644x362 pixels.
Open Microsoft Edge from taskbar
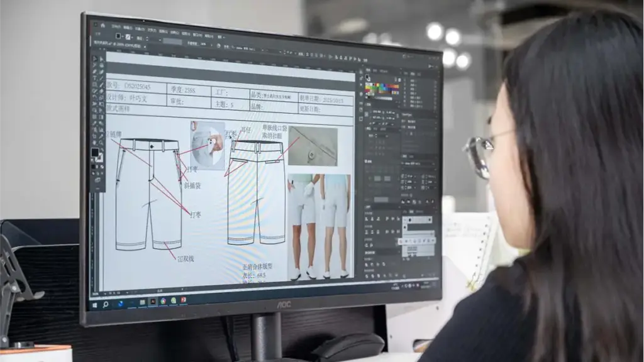(x=121, y=304)
